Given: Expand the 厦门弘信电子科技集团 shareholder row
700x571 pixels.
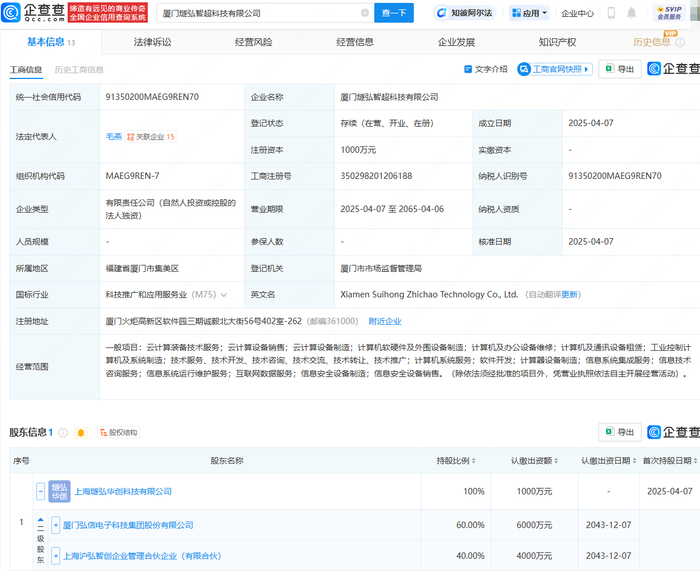Looking at the screenshot, I should click(x=55, y=523).
